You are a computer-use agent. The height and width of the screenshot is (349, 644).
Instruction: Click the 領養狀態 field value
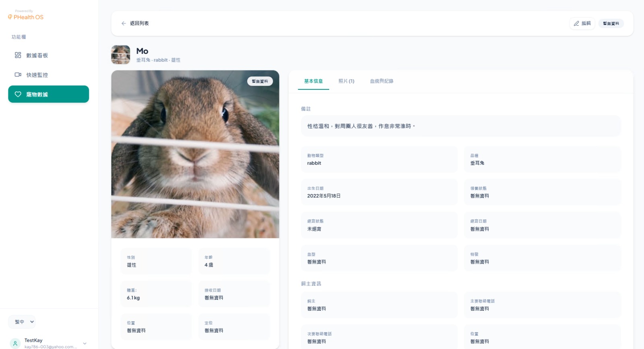pos(480,196)
